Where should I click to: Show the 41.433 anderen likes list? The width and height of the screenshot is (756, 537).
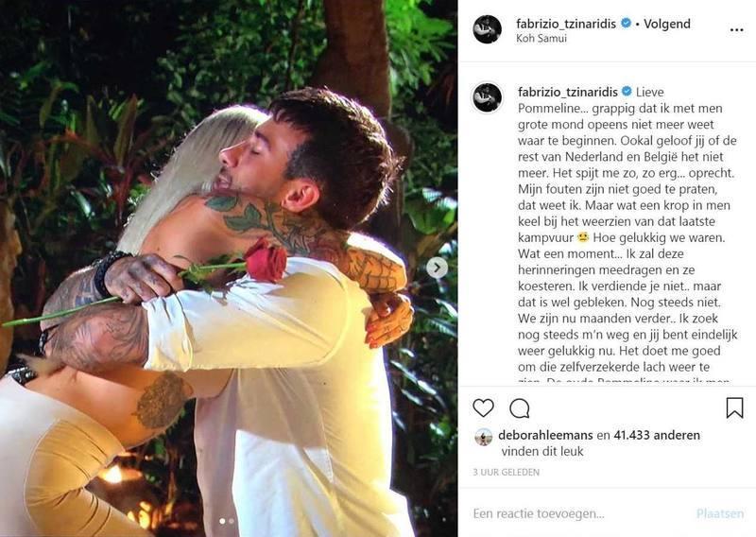pyautogui.click(x=656, y=435)
